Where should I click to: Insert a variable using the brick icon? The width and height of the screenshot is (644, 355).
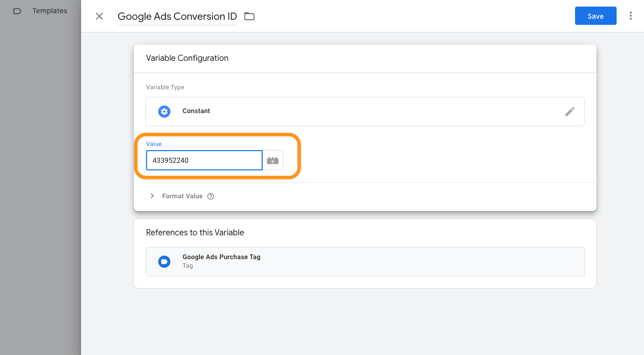(273, 160)
